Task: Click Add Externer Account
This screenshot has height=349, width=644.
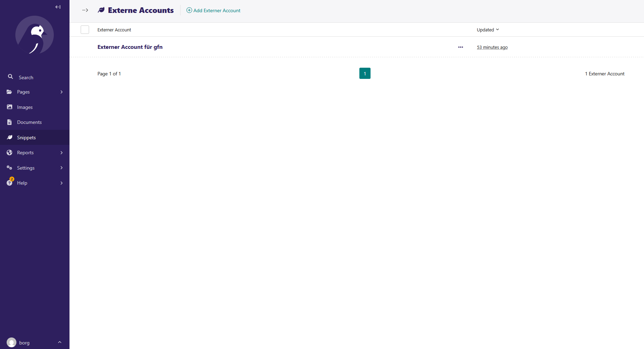Action: (213, 10)
